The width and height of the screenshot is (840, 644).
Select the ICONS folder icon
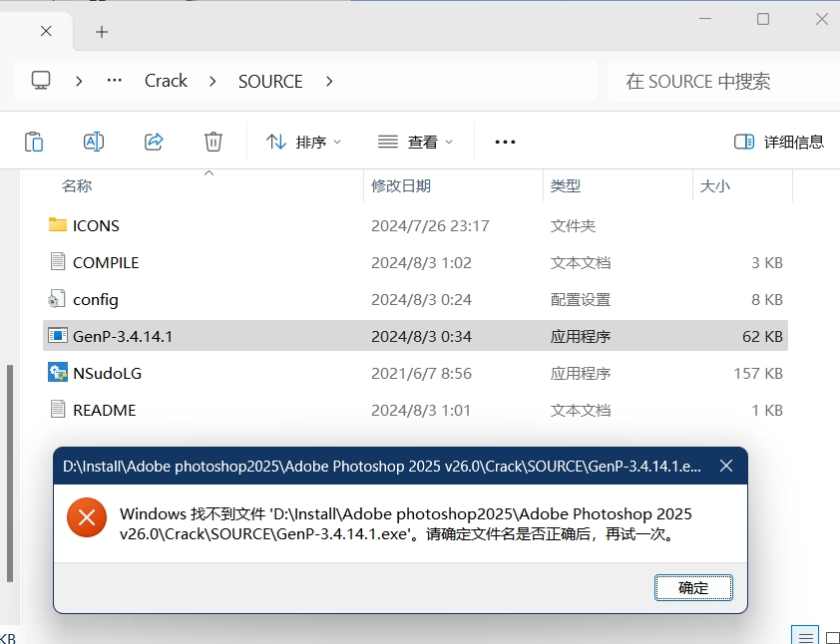(57, 225)
